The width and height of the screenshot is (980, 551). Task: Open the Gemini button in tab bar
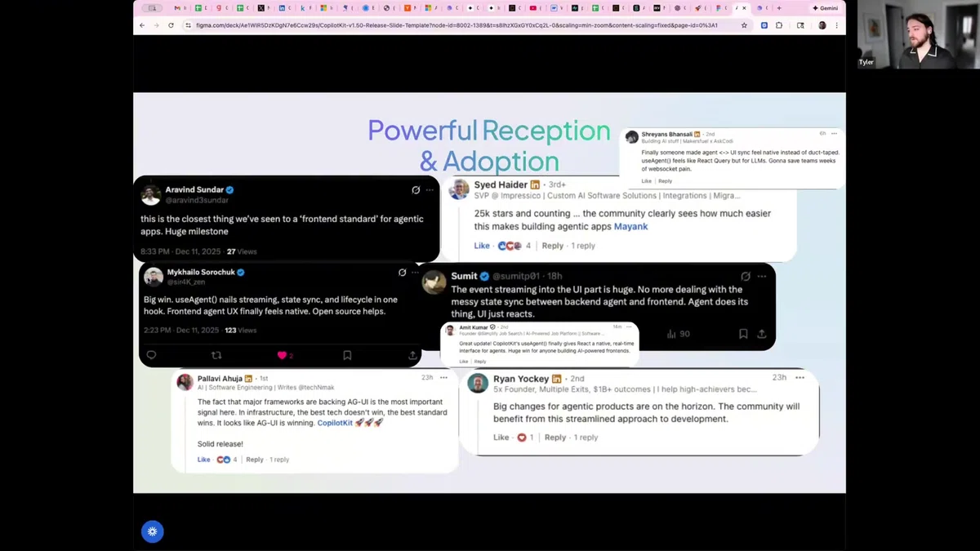(x=825, y=8)
